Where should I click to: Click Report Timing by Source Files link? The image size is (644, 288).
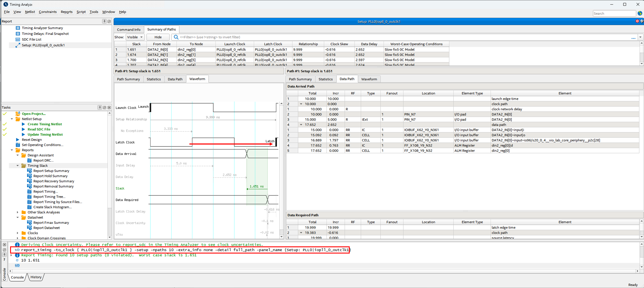point(58,202)
